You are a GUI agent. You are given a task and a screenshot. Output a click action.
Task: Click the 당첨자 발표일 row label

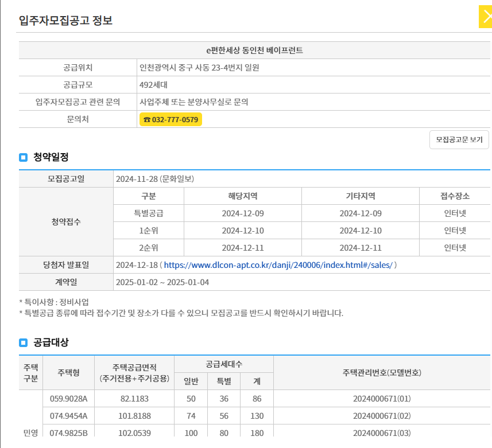point(66,265)
